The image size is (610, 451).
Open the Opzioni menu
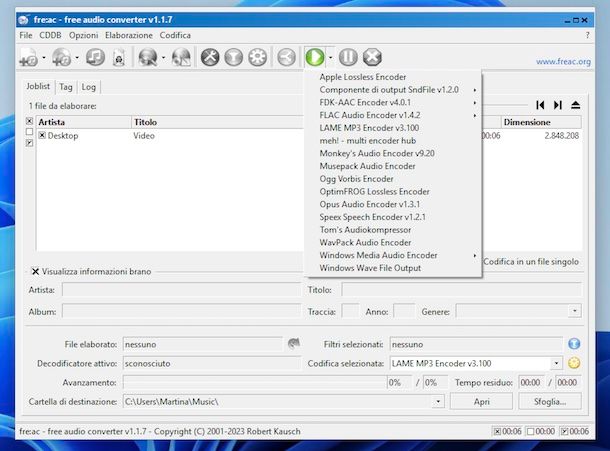coord(84,35)
